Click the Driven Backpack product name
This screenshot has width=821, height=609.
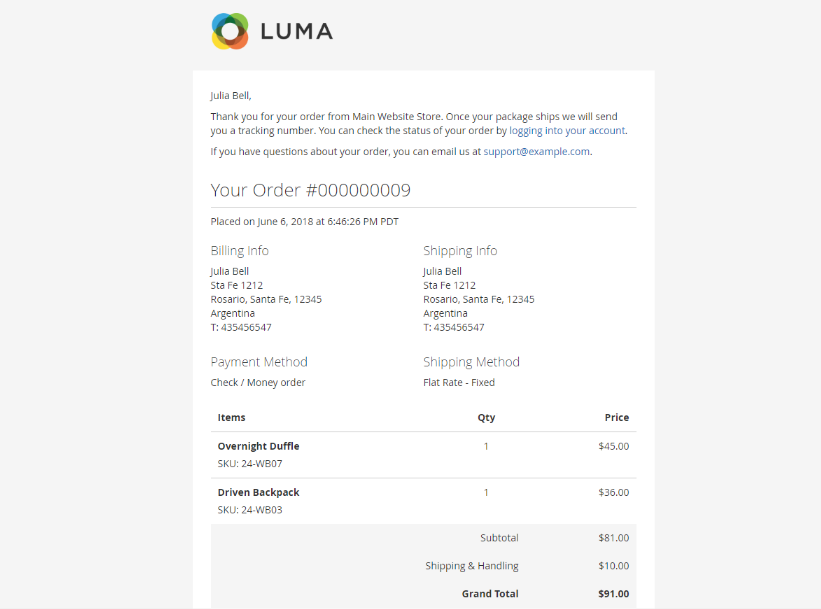pyautogui.click(x=258, y=492)
